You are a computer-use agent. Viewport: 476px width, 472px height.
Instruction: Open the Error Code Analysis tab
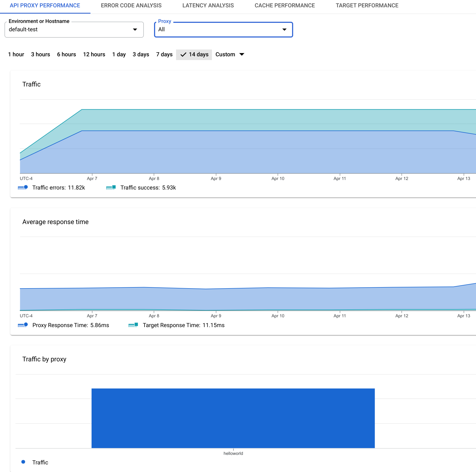click(x=131, y=5)
